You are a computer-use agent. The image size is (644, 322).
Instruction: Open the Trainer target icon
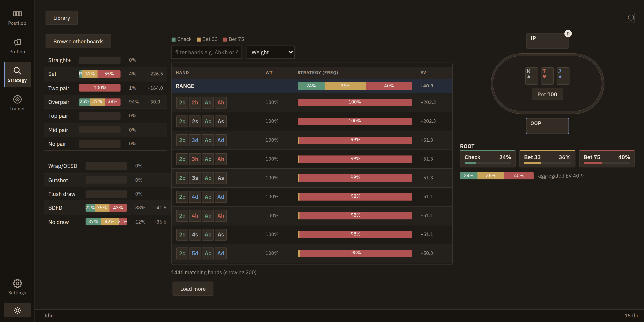click(17, 99)
